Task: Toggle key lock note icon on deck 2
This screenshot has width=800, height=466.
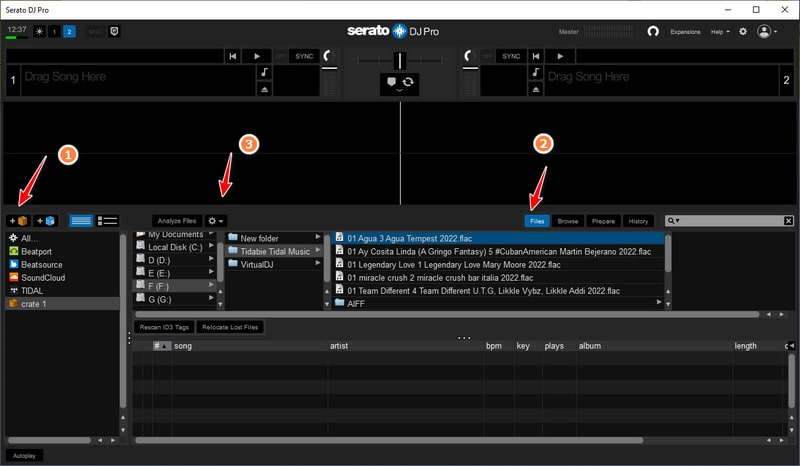Action: pyautogui.click(x=535, y=72)
